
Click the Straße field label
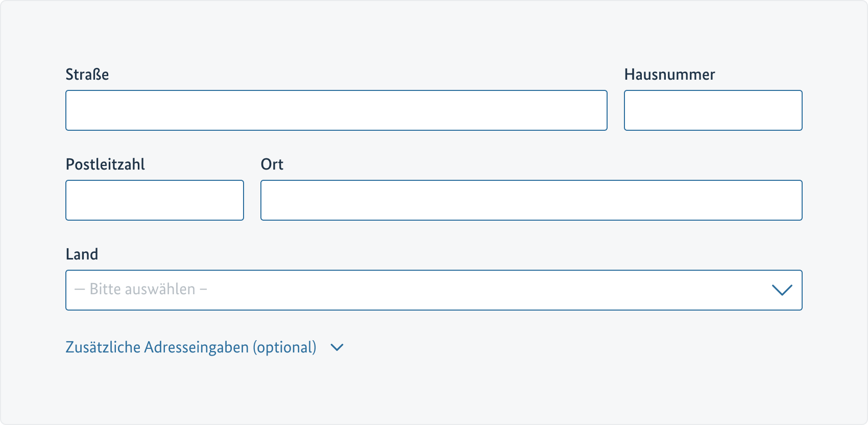tap(87, 75)
